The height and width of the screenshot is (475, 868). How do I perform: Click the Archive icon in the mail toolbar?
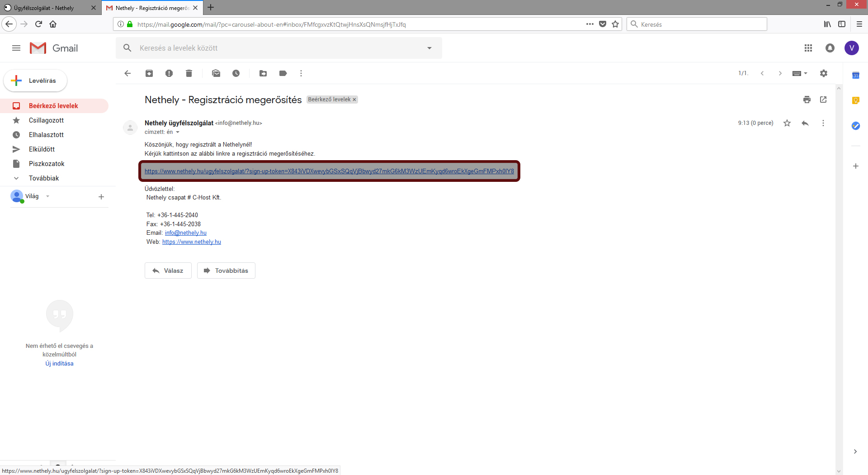(x=149, y=73)
